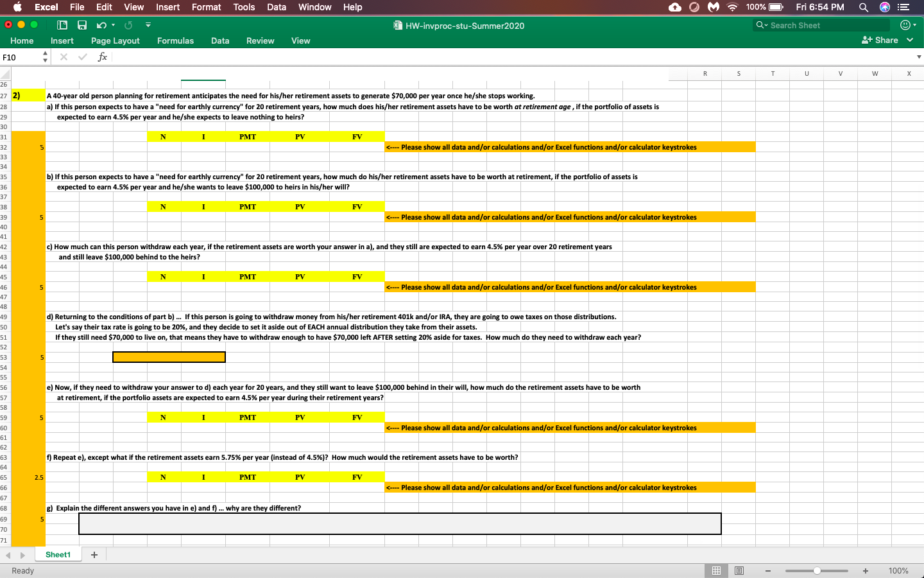The width and height of the screenshot is (924, 578).
Task: Click the Share button
Action: click(880, 40)
